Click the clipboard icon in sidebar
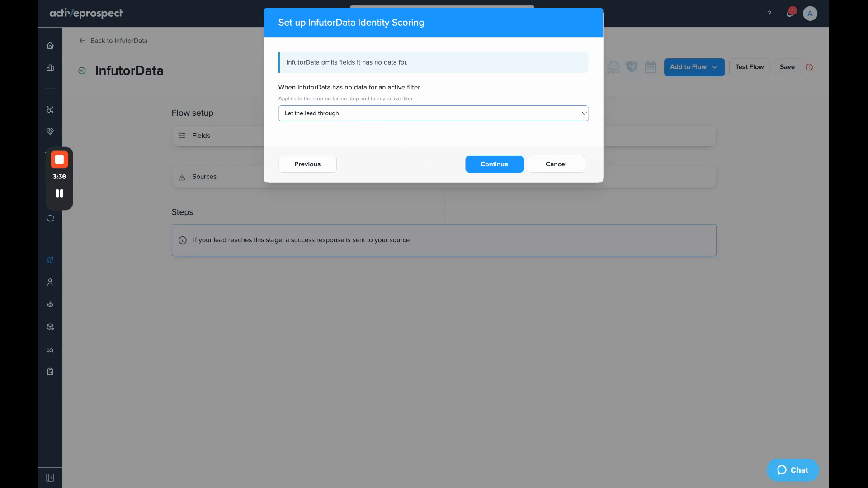The image size is (868, 488). click(x=50, y=371)
